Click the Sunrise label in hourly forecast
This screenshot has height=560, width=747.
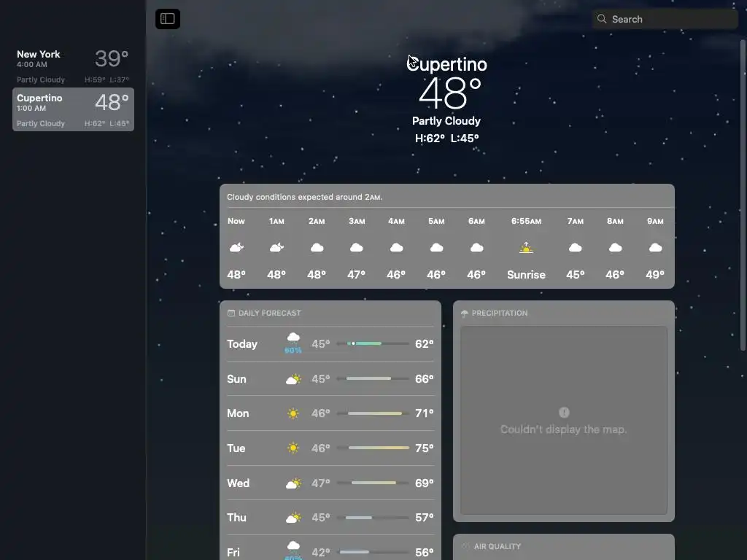(x=526, y=275)
